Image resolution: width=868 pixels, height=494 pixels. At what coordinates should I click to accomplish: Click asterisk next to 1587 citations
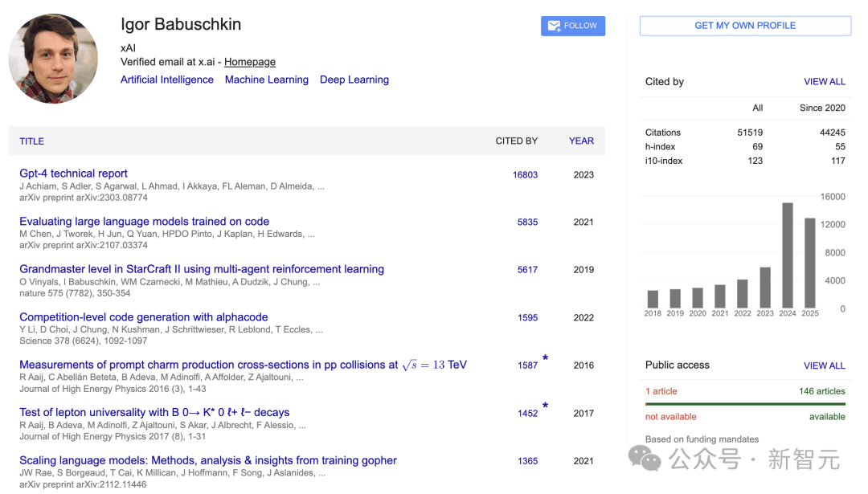545,358
